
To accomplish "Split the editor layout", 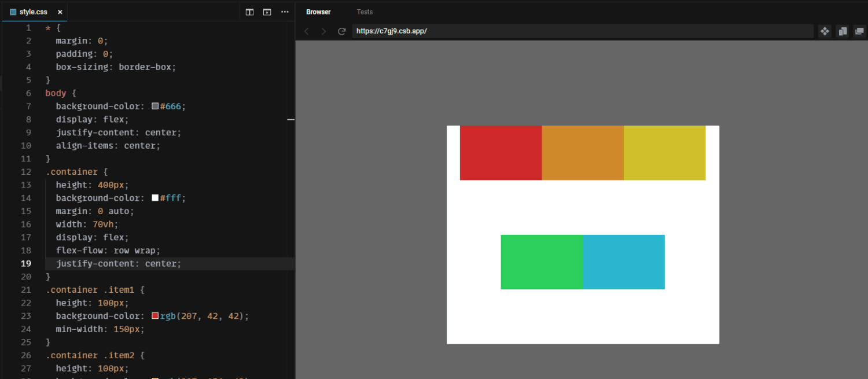I will [x=249, y=12].
